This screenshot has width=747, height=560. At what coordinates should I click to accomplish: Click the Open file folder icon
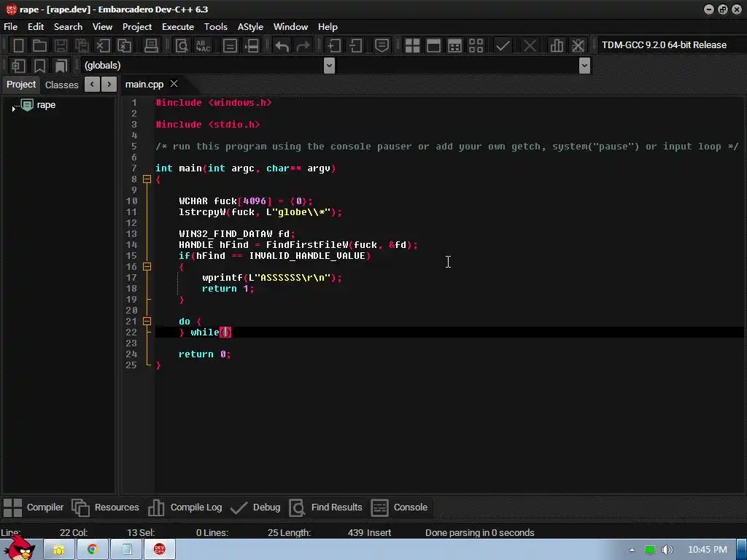(39, 45)
